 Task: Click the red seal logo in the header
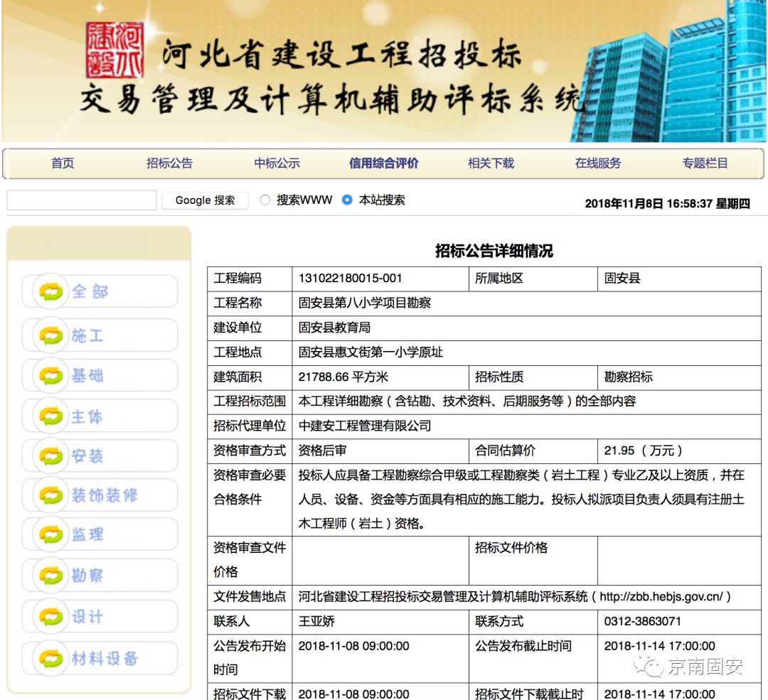(114, 50)
